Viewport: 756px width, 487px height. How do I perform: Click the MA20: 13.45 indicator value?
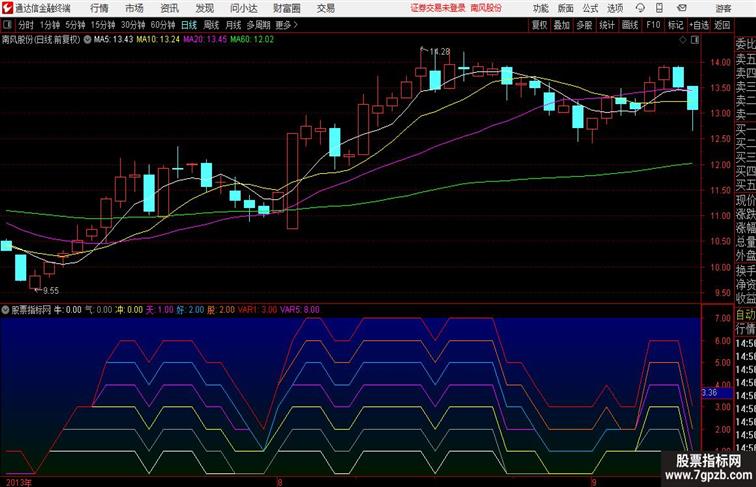coord(205,40)
